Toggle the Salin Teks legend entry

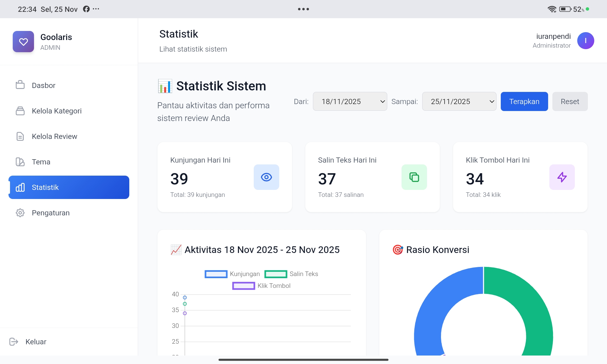[291, 274]
